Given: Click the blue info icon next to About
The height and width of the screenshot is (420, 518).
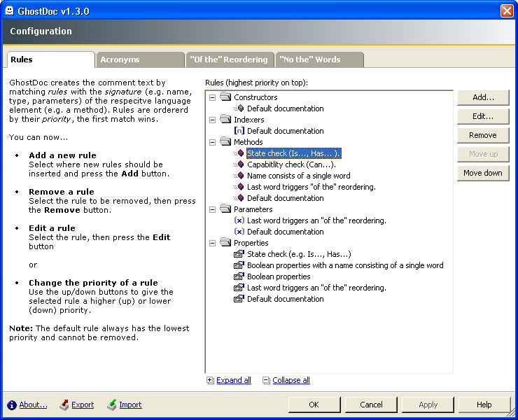Looking at the screenshot, I should (12, 405).
